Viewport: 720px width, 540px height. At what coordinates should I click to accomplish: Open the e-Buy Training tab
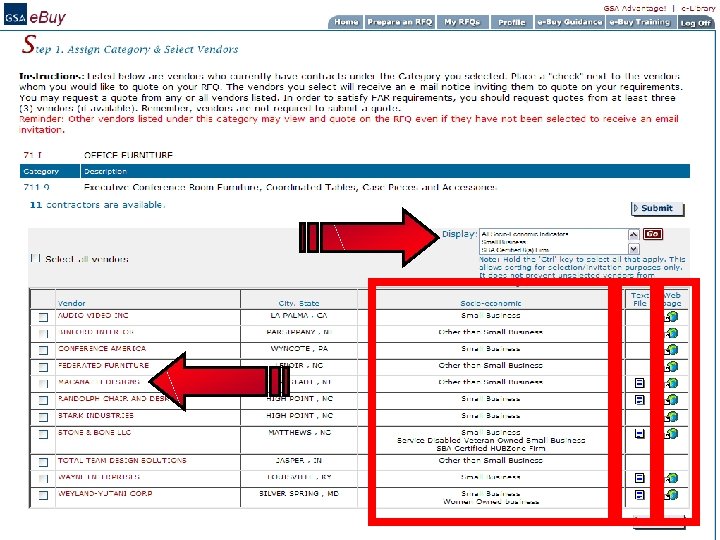640,22
